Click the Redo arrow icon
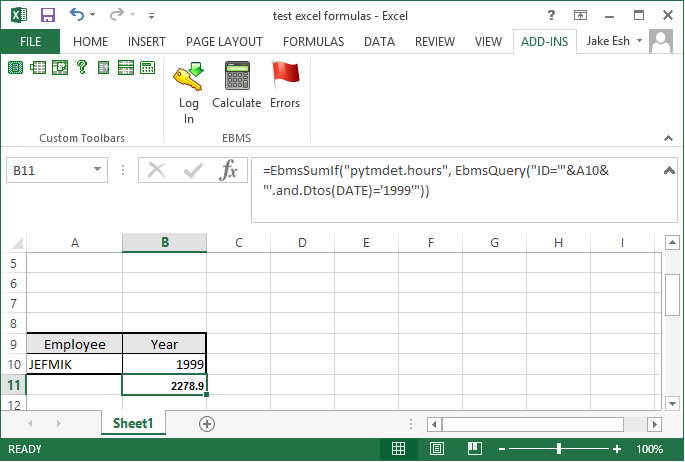Screen dimensions: 685x462 tap(116, 15)
